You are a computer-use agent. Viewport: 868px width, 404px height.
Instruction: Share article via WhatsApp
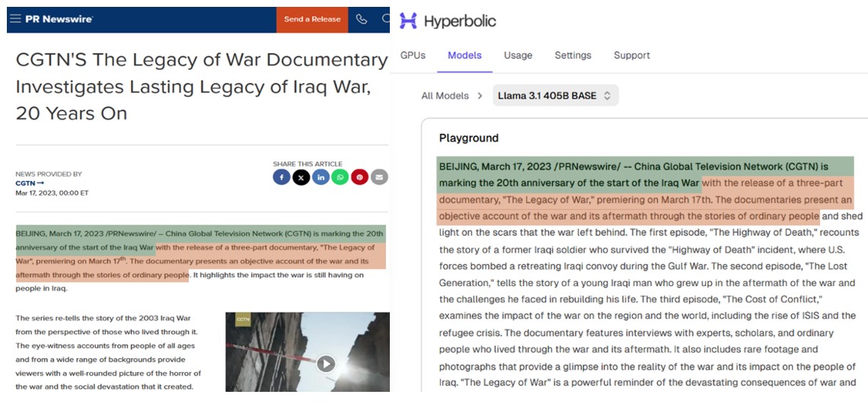click(340, 177)
